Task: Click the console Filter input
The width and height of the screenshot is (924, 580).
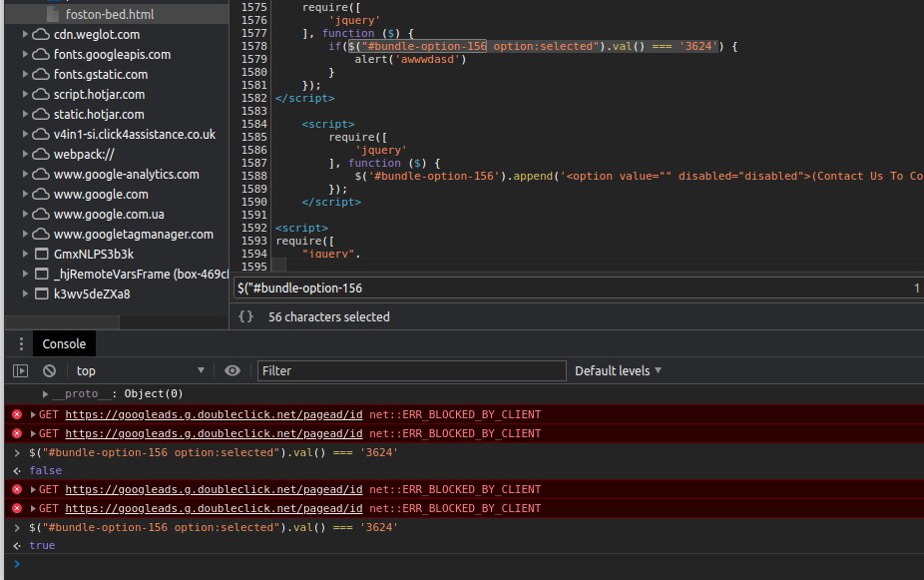Action: pos(411,370)
